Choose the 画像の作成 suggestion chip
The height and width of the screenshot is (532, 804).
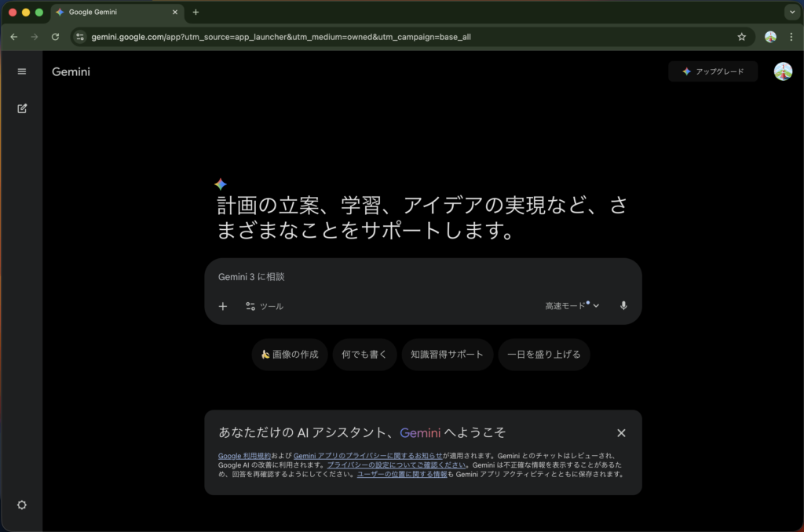coord(289,355)
